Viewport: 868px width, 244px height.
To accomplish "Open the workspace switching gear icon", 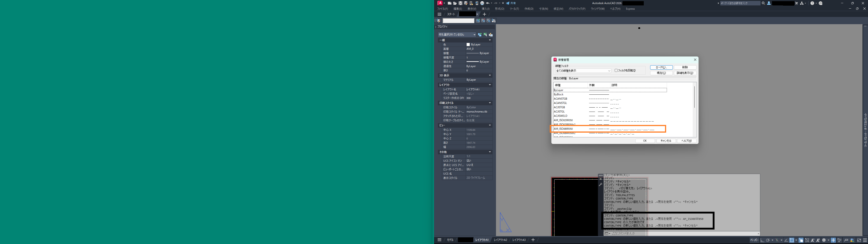I will click(824, 240).
